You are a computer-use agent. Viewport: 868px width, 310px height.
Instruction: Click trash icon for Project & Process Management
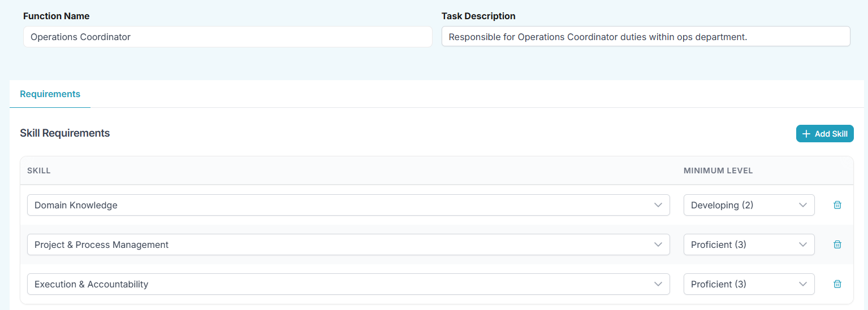[837, 244]
